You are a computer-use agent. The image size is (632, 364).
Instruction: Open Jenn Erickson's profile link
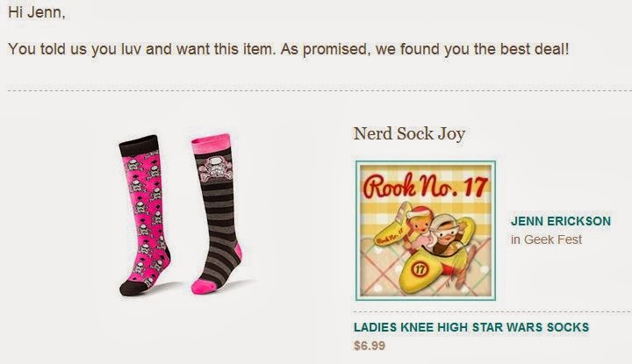[x=561, y=221]
